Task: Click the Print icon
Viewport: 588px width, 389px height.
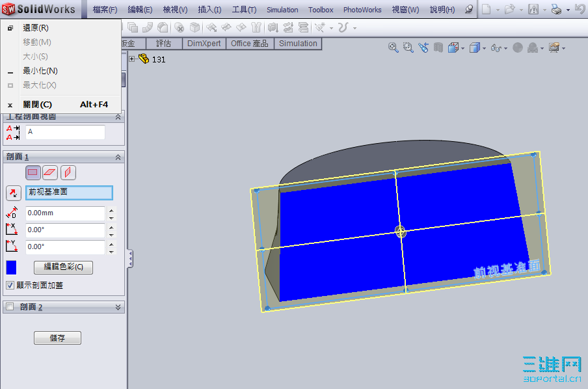Action: coord(556,9)
